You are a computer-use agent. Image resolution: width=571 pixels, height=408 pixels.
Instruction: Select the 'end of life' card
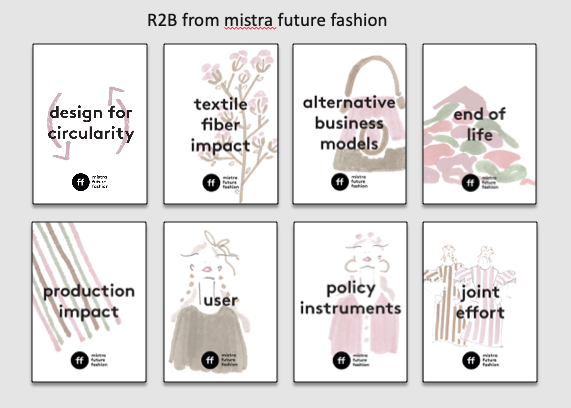(479, 124)
